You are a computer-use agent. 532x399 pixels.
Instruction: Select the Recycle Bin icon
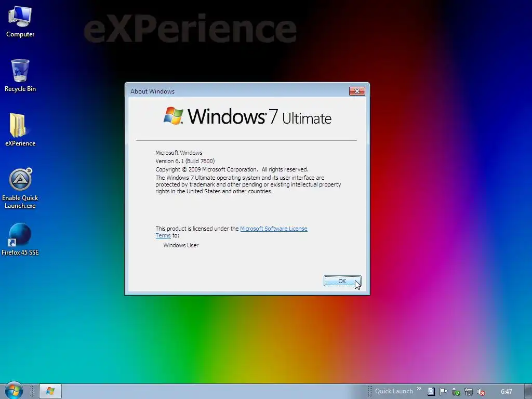[20, 75]
